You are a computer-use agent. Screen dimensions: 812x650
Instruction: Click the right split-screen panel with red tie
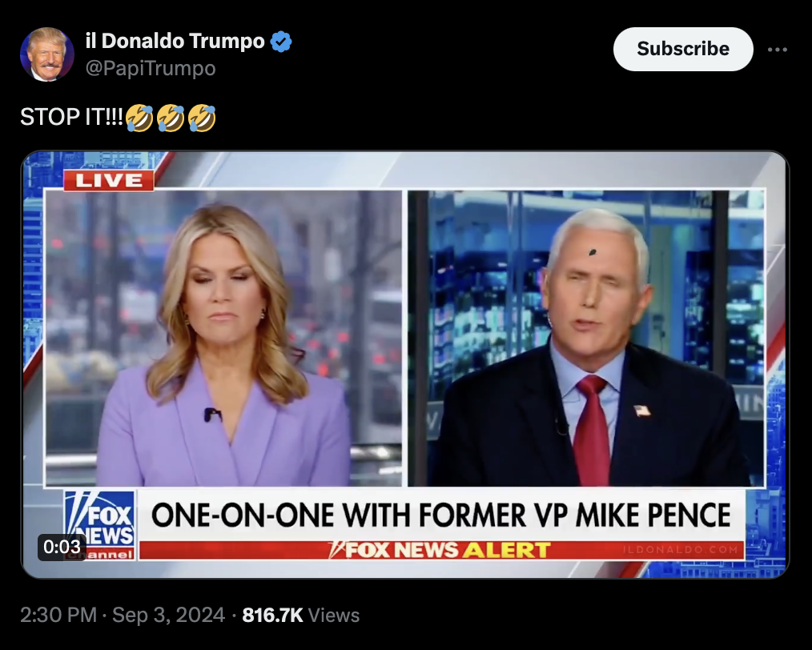pos(586,338)
